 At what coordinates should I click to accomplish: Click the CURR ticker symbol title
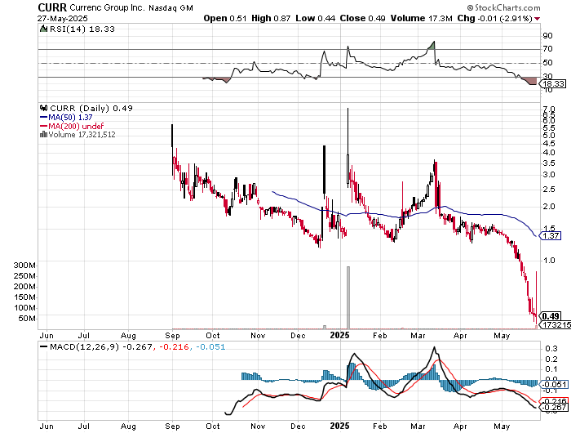point(52,7)
